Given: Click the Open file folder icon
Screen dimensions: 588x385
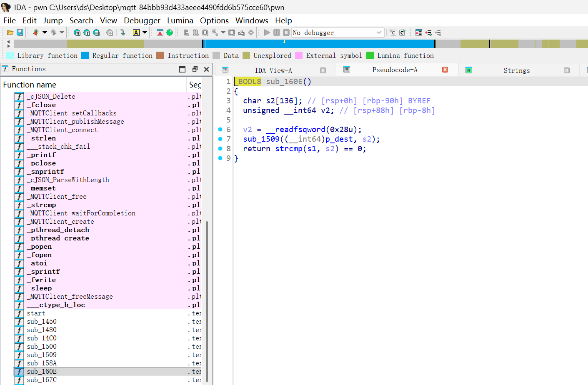Looking at the screenshot, I should pos(10,32).
